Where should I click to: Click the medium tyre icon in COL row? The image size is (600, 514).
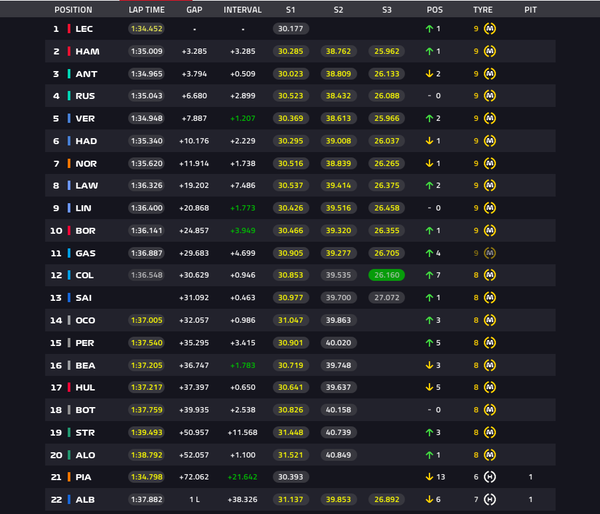point(490,275)
